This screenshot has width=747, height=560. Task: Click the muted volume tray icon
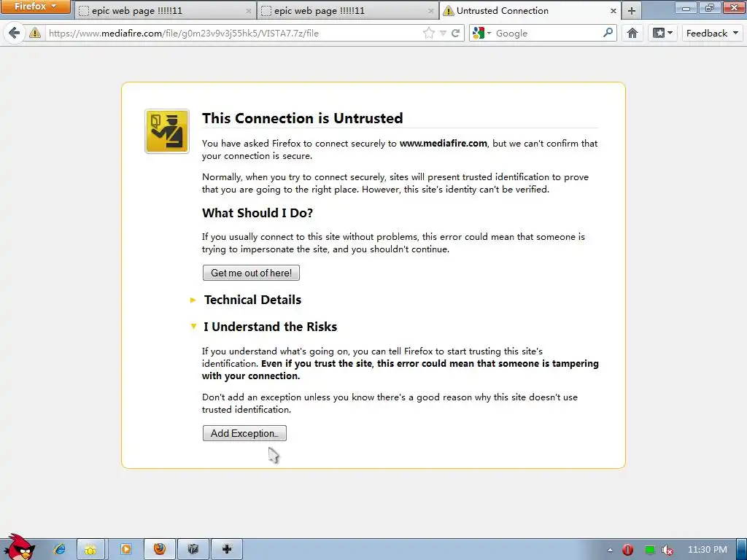(667, 550)
